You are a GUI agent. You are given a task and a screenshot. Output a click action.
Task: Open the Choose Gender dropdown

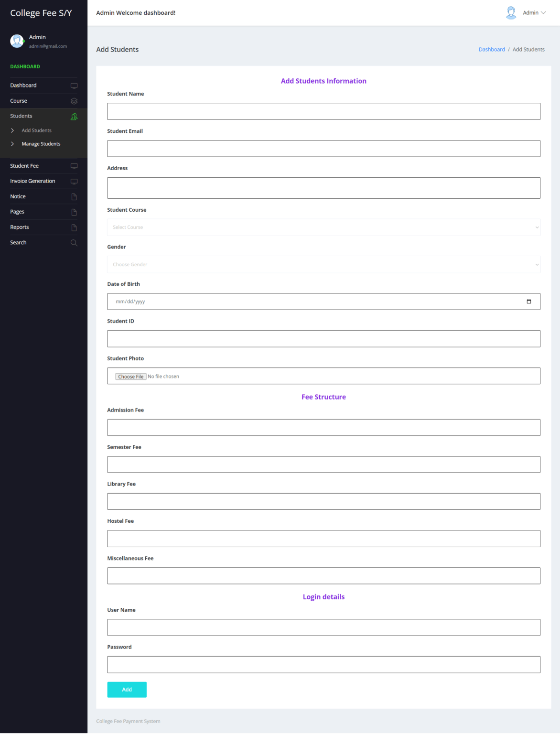click(323, 264)
